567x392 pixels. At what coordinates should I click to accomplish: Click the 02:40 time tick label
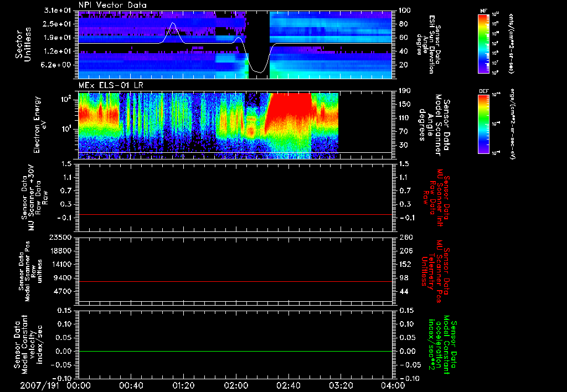(x=288, y=385)
